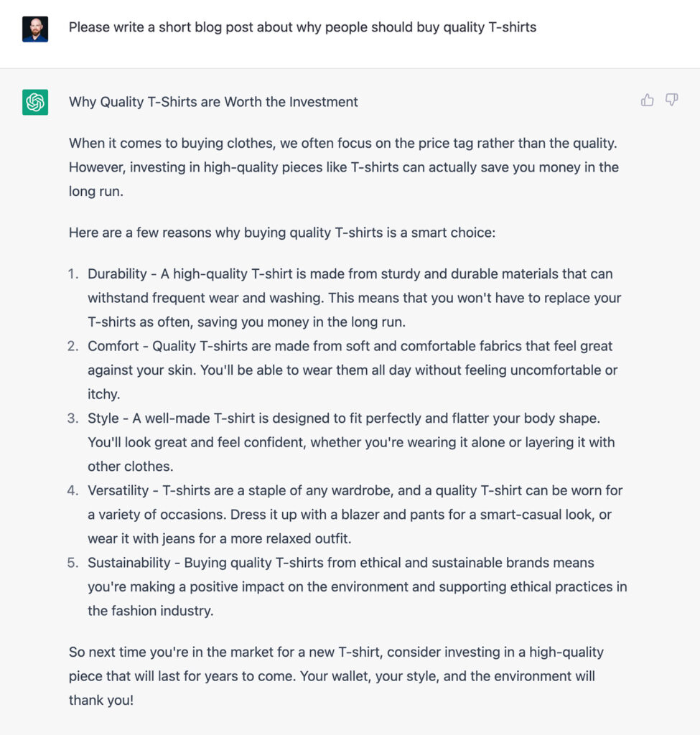Click the final words 'thank you!'
The image size is (700, 735).
[101, 701]
